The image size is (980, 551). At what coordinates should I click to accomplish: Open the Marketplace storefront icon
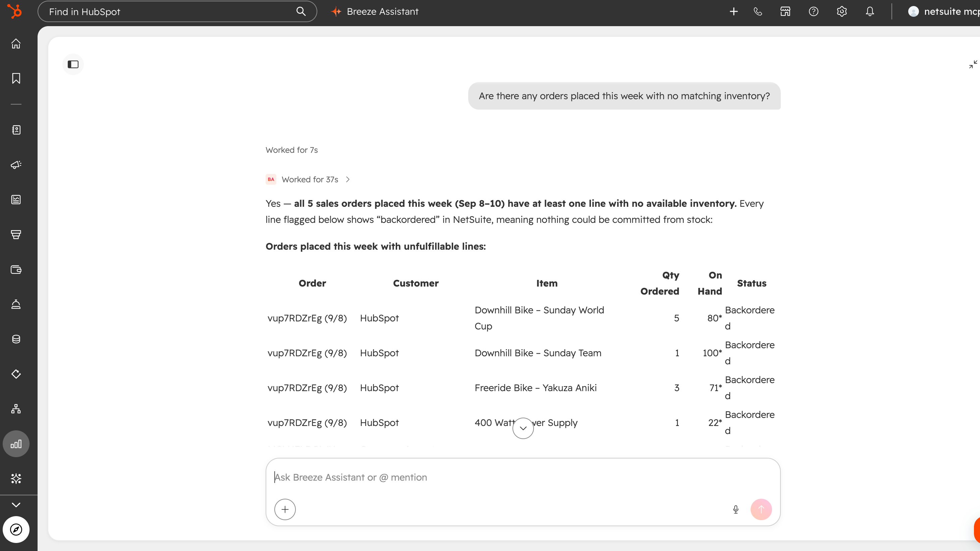pos(785,11)
